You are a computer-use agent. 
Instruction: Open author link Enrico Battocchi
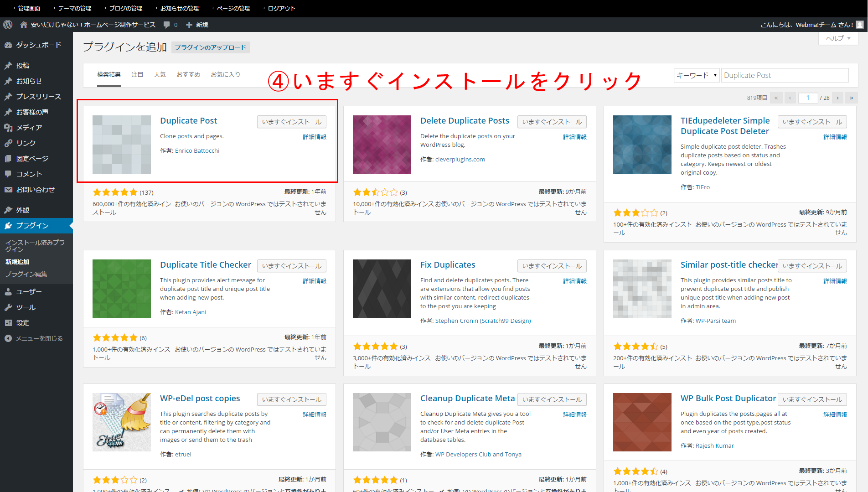(197, 150)
